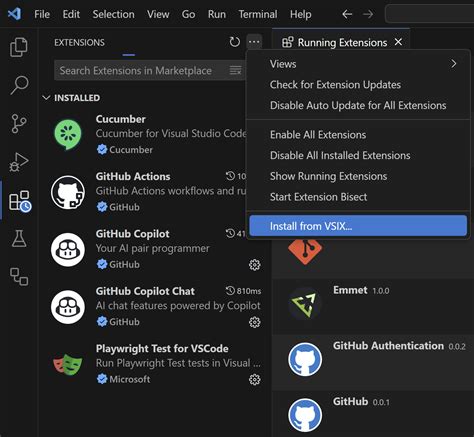The height and width of the screenshot is (437, 474).
Task: Click GitHub Authentication 0.0.2 entry
Action: point(373,363)
